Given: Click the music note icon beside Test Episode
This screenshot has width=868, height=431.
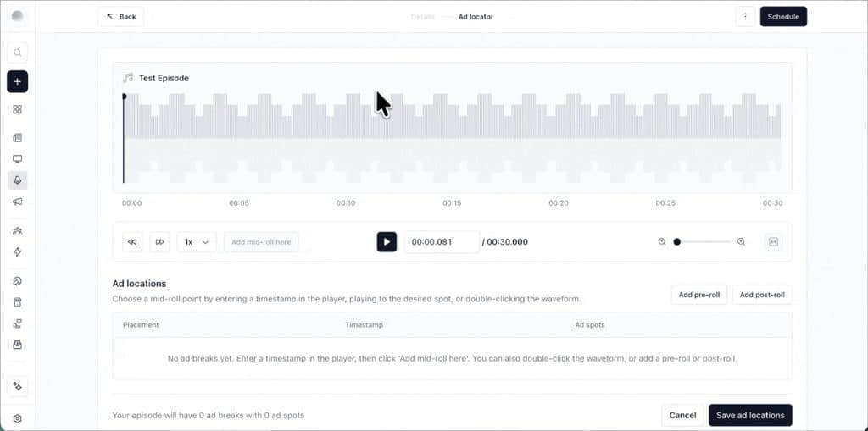Looking at the screenshot, I should pos(128,78).
